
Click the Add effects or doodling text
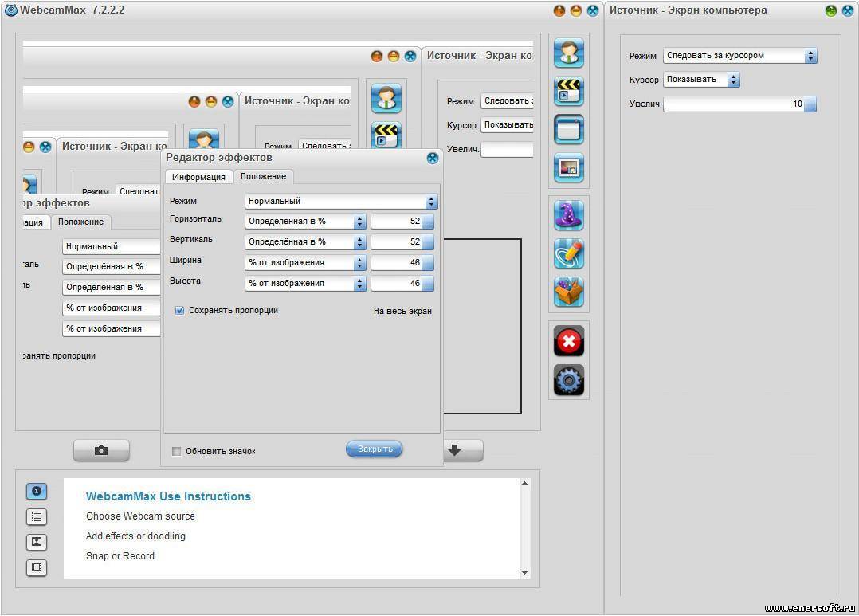(135, 536)
